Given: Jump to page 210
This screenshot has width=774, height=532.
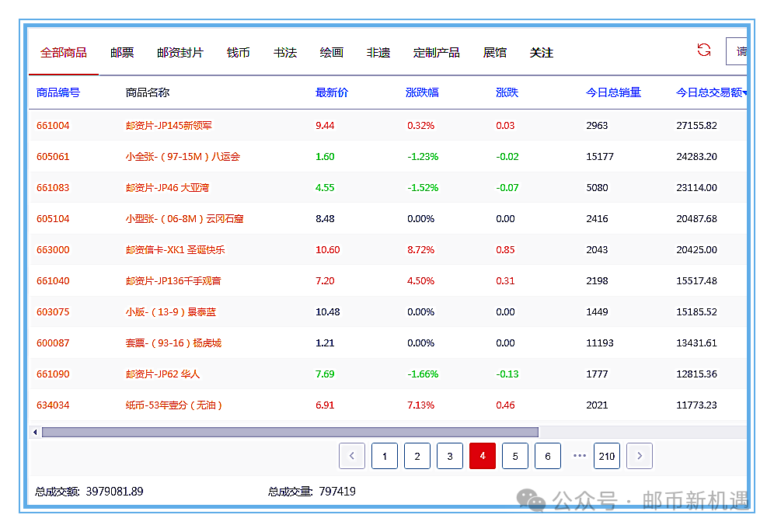Looking at the screenshot, I should pyautogui.click(x=607, y=456).
